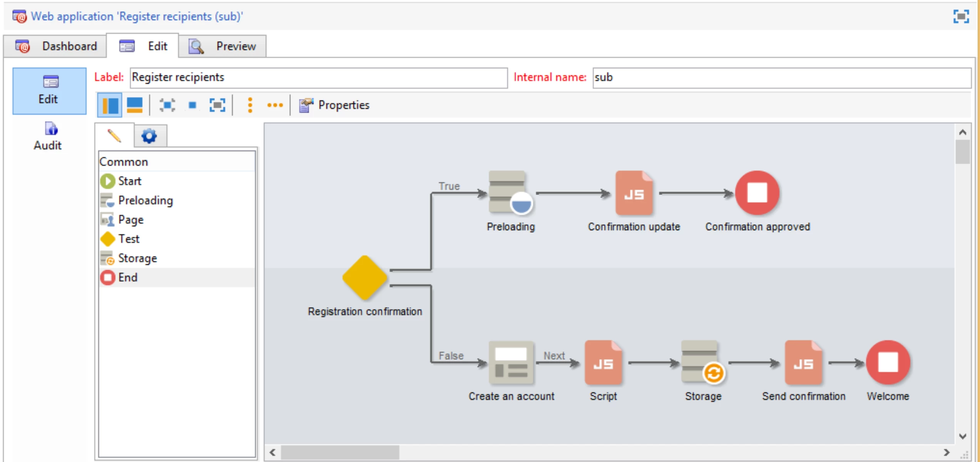Click the Registration confirmation test diamond

(x=364, y=277)
